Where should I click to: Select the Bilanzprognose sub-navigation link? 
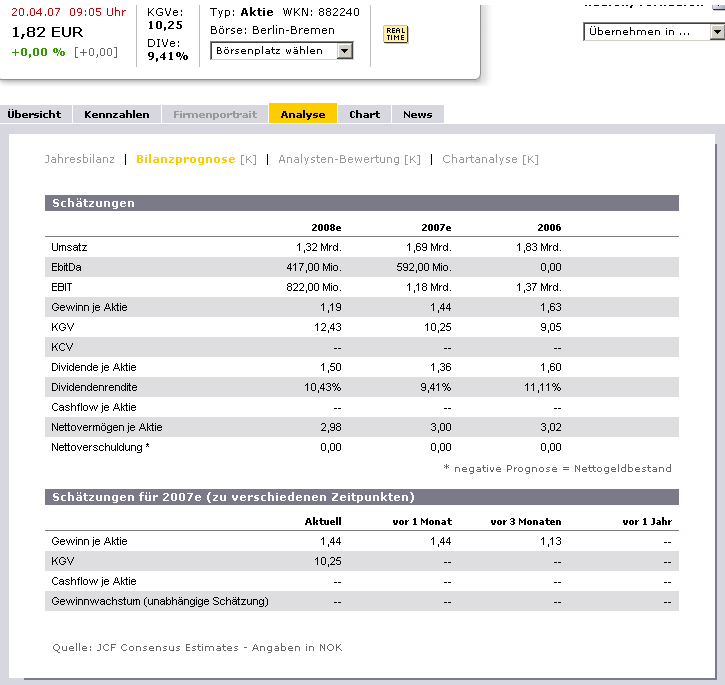pos(185,159)
